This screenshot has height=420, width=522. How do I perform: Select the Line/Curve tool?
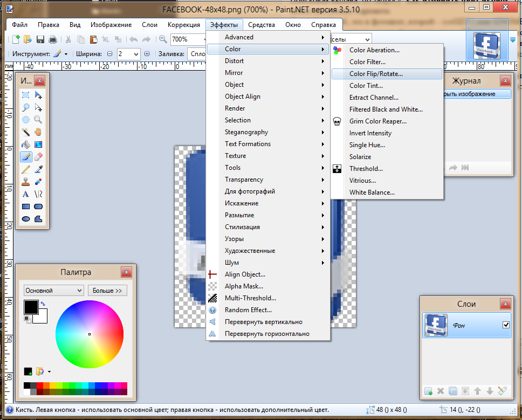38,194
